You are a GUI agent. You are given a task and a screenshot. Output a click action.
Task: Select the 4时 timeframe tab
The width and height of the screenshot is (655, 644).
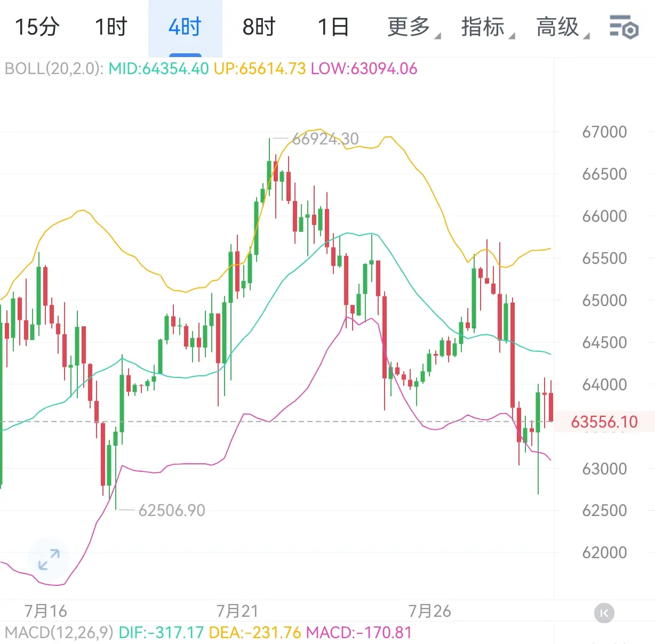coord(185,27)
